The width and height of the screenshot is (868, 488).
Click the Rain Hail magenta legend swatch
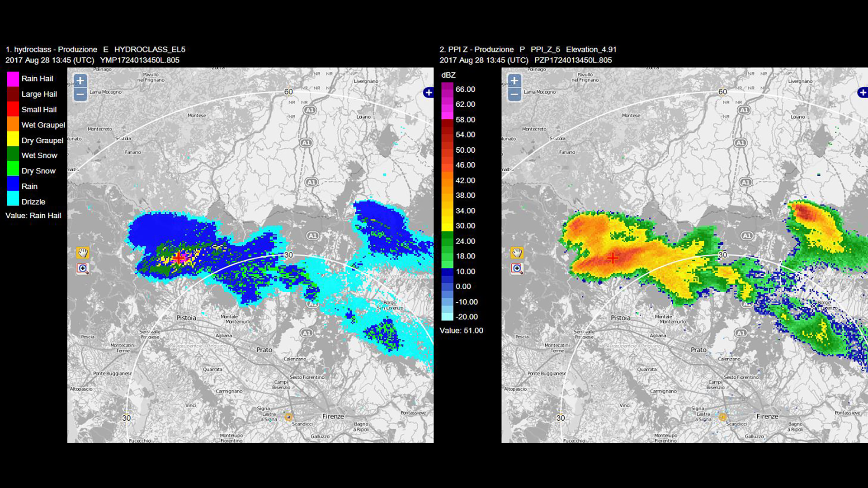pyautogui.click(x=13, y=79)
